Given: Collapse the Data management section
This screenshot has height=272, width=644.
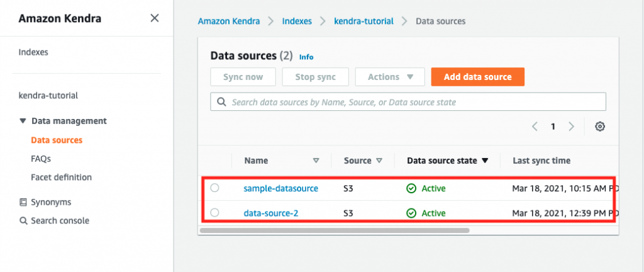Looking at the screenshot, I should pos(23,121).
